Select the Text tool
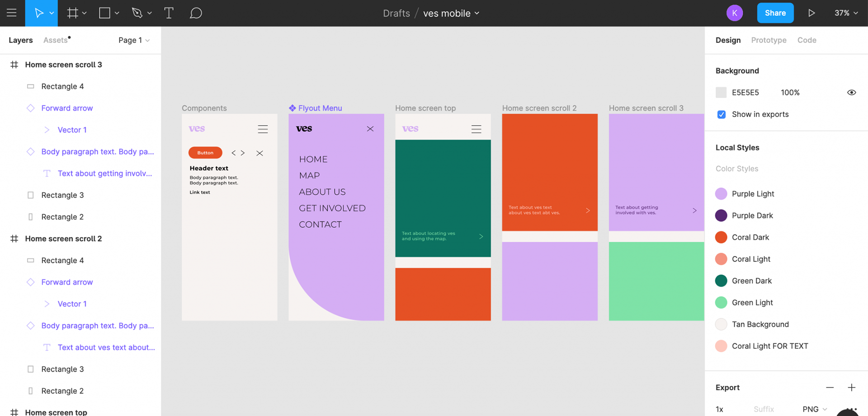This screenshot has width=868, height=416. [169, 13]
